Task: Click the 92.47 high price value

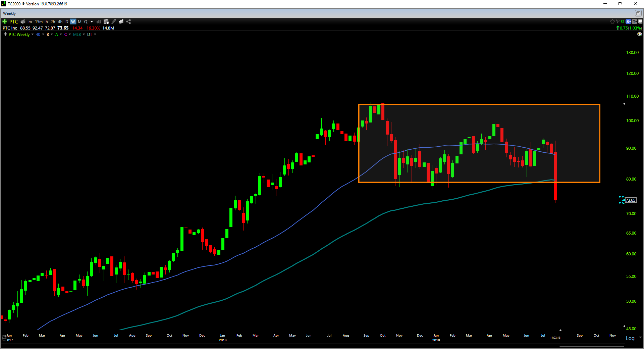Action: (x=38, y=28)
